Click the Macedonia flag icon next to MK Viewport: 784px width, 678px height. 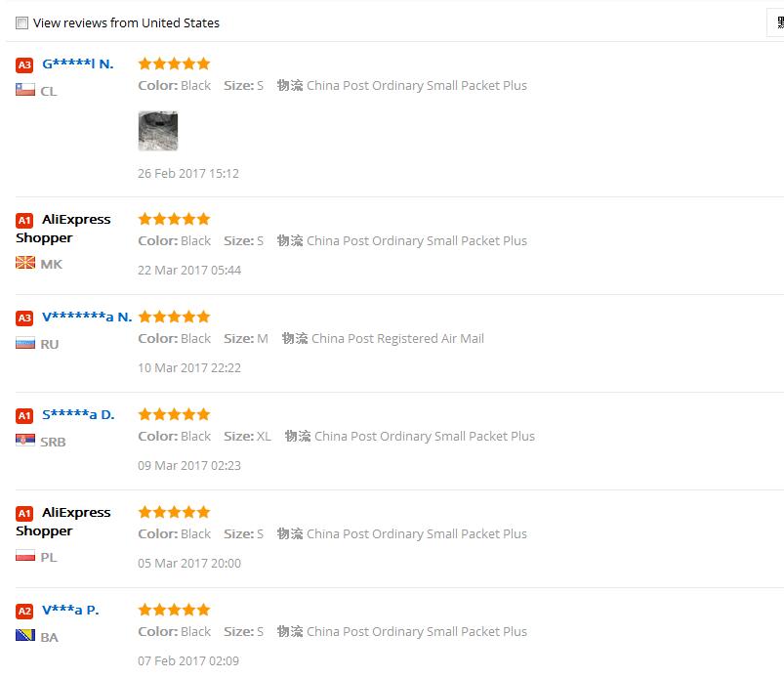25,263
